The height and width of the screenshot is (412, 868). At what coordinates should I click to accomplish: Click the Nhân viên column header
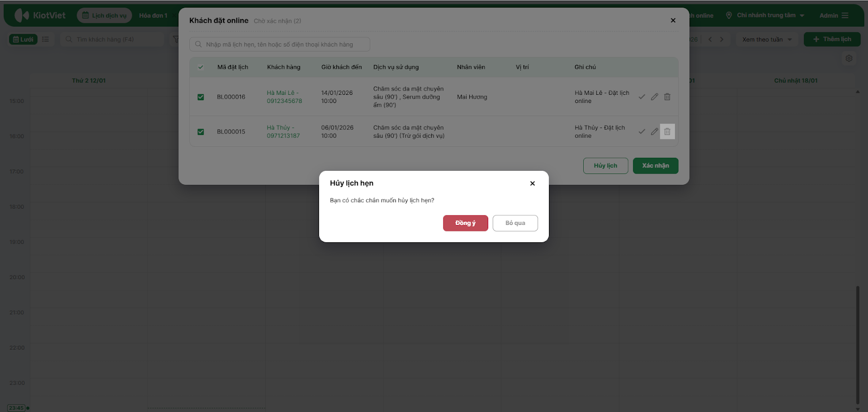(471, 67)
